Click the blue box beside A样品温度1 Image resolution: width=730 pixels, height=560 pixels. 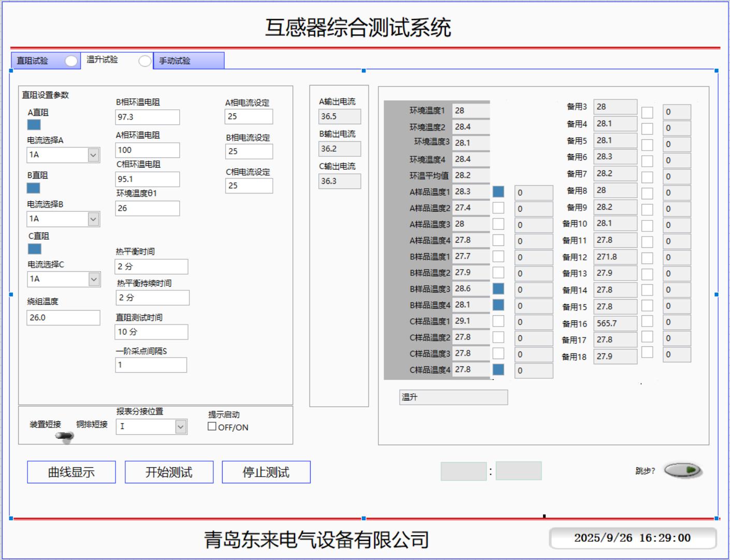tap(498, 192)
